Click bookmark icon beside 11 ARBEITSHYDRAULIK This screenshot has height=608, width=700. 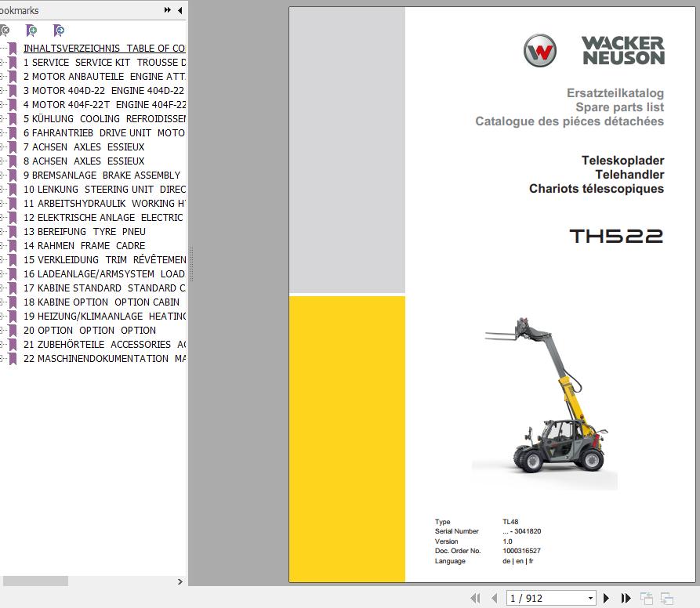pos(13,204)
